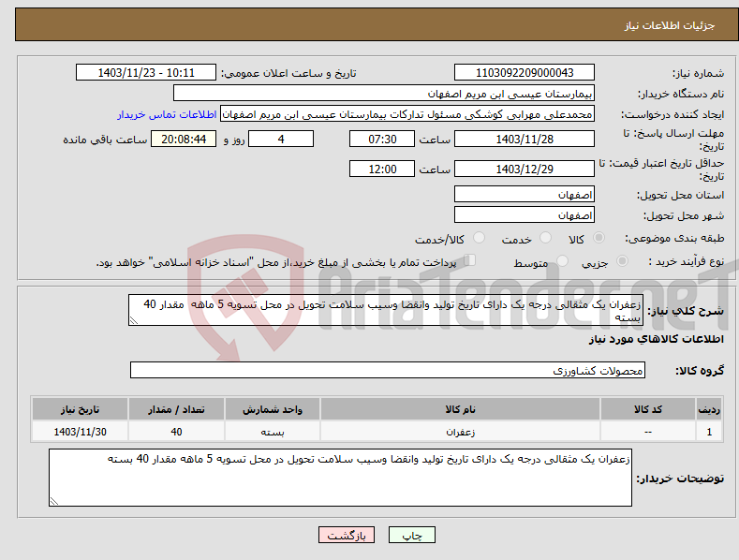Click the واحد شمارش column header
This screenshot has height=560, width=739.
tap(273, 409)
